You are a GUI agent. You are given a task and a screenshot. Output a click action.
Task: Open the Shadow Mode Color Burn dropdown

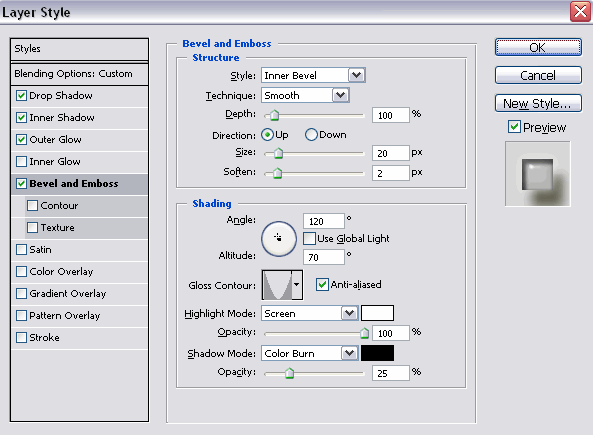310,353
